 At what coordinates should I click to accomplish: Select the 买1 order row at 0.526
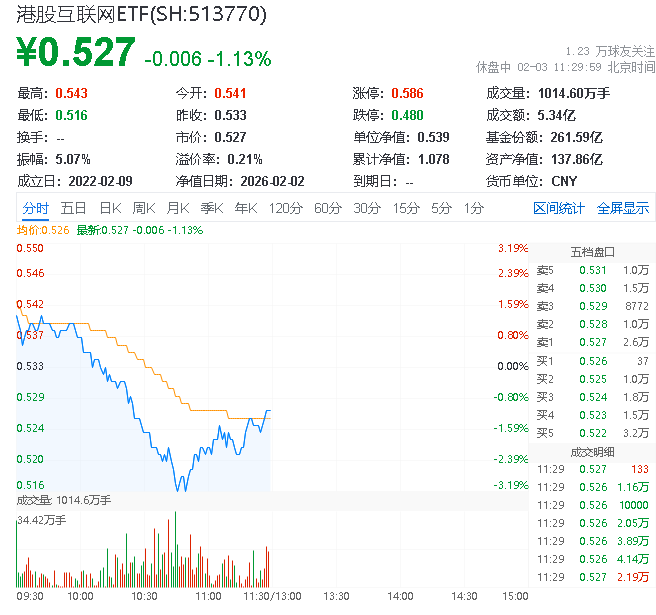click(592, 360)
